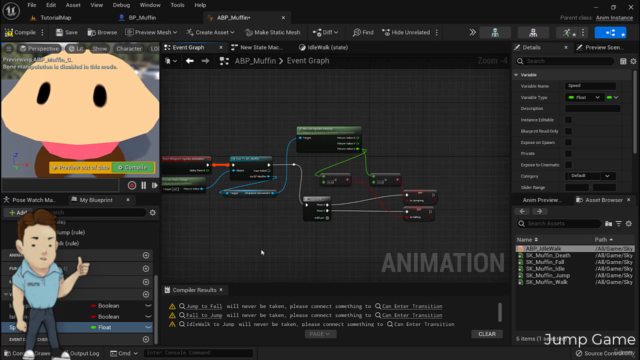This screenshot has height=360, width=640.
Task: Toggle visibility eye of first Boolean variable
Action: pos(148,306)
